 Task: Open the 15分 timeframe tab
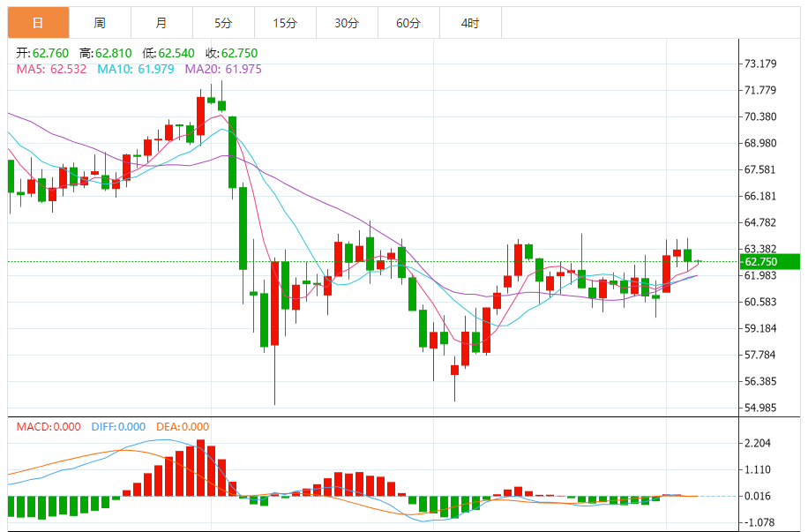[285, 23]
